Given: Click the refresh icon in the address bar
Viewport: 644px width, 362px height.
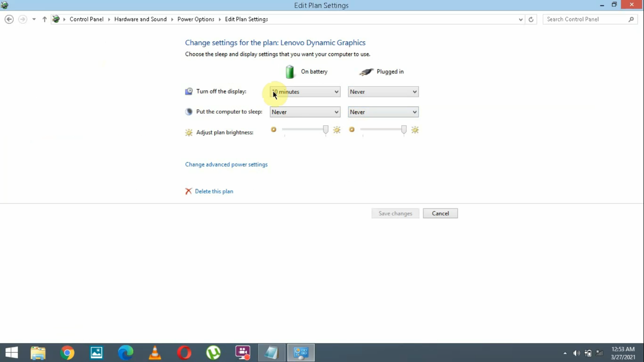Looking at the screenshot, I should point(531,19).
